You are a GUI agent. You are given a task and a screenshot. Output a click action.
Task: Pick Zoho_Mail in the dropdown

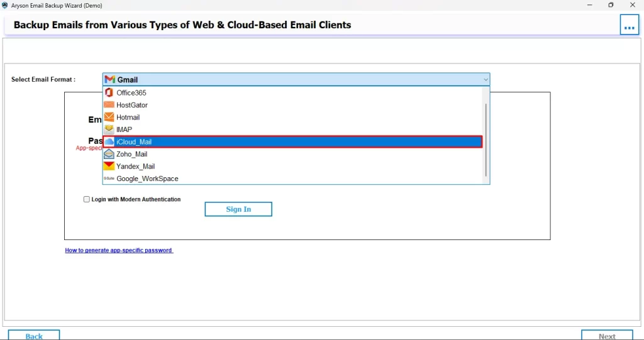click(292, 154)
